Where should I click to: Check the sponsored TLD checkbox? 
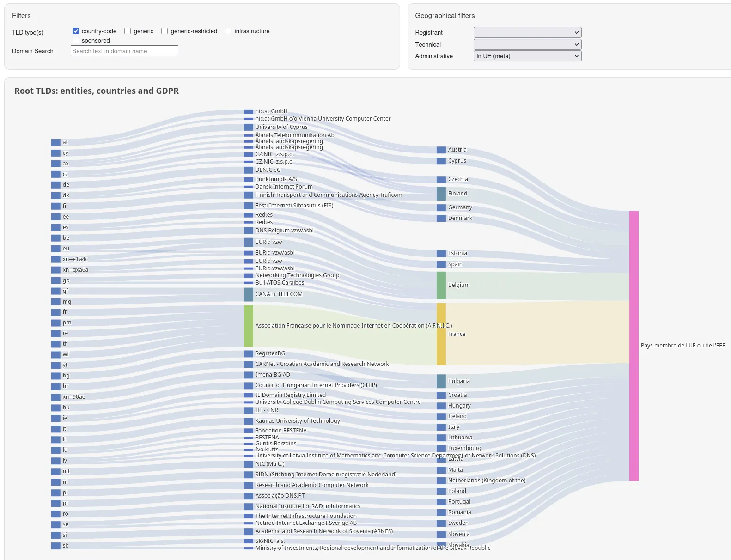pyautogui.click(x=76, y=40)
